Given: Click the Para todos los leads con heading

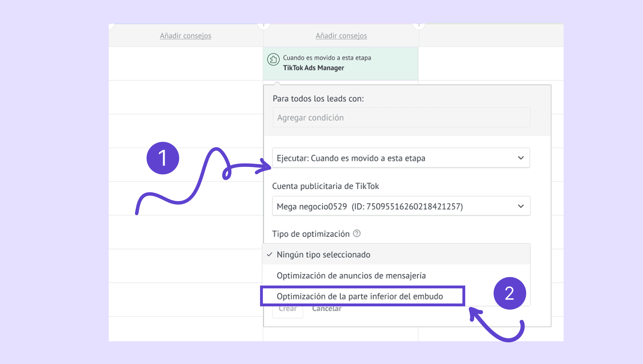Looking at the screenshot, I should click(318, 99).
